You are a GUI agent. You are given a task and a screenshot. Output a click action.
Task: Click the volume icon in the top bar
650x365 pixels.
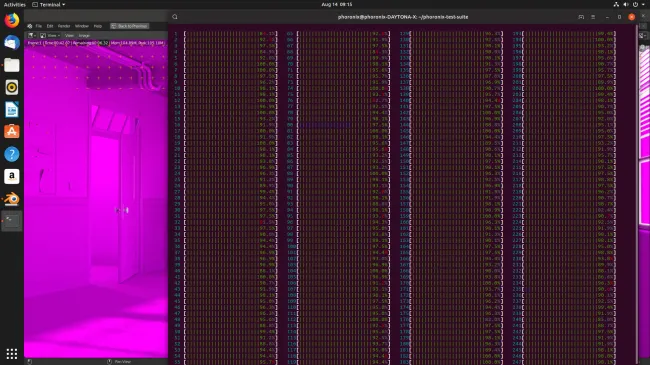pos(626,4)
